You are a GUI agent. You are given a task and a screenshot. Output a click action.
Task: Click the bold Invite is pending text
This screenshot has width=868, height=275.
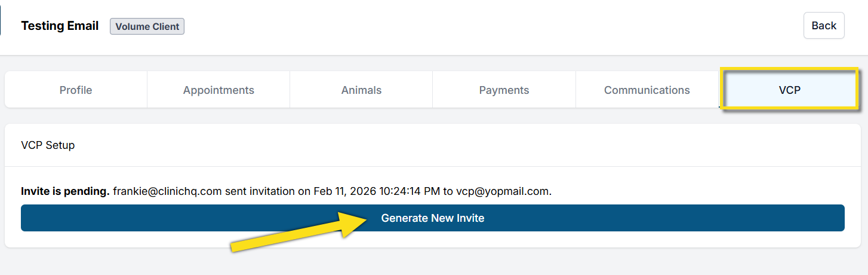point(65,191)
